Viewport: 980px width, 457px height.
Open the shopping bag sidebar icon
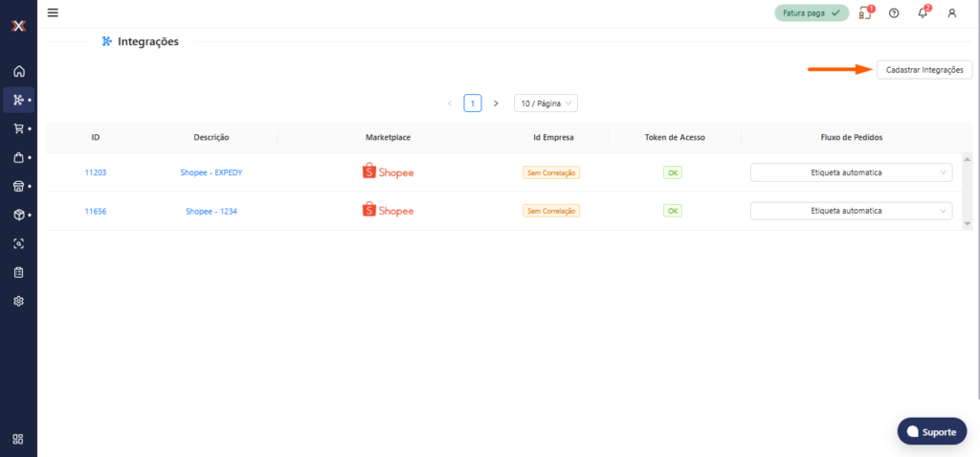point(18,157)
